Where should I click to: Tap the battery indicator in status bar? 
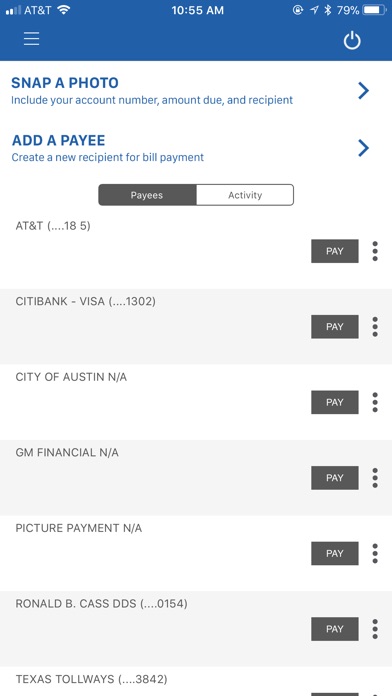374,10
